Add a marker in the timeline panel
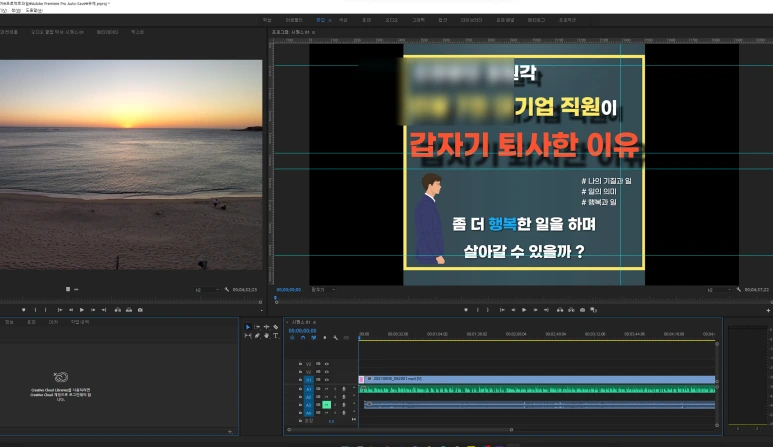Screen dimensions: 773x447 click(x=325, y=338)
